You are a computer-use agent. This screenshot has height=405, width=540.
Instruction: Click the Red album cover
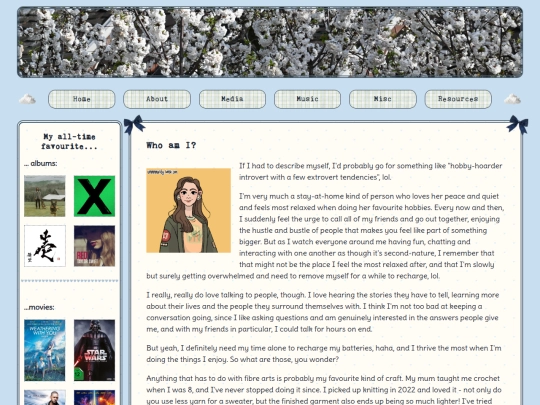click(x=94, y=246)
